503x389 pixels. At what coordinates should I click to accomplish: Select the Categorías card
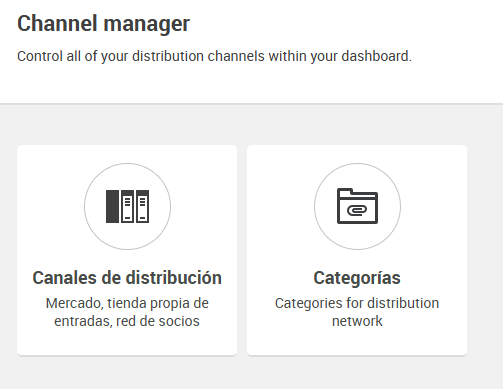click(x=357, y=250)
